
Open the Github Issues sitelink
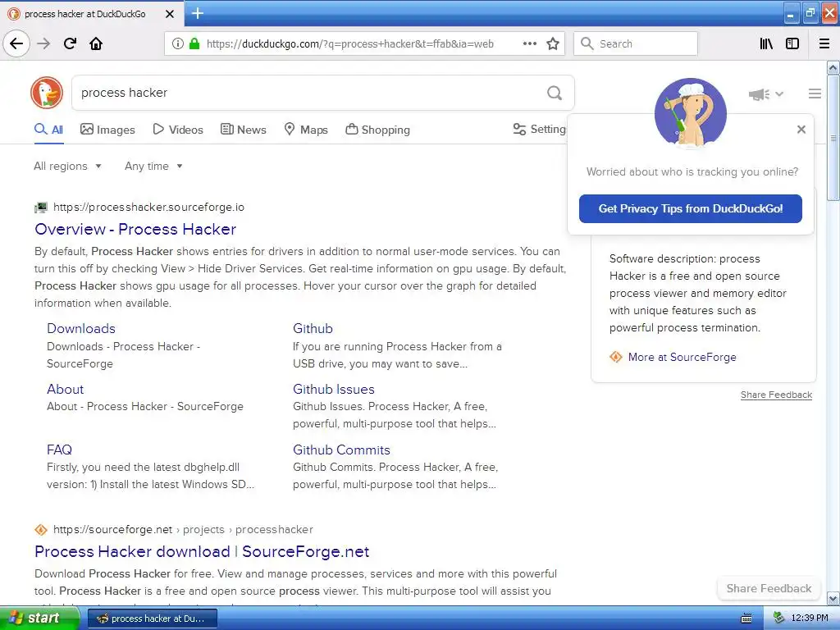tap(334, 389)
